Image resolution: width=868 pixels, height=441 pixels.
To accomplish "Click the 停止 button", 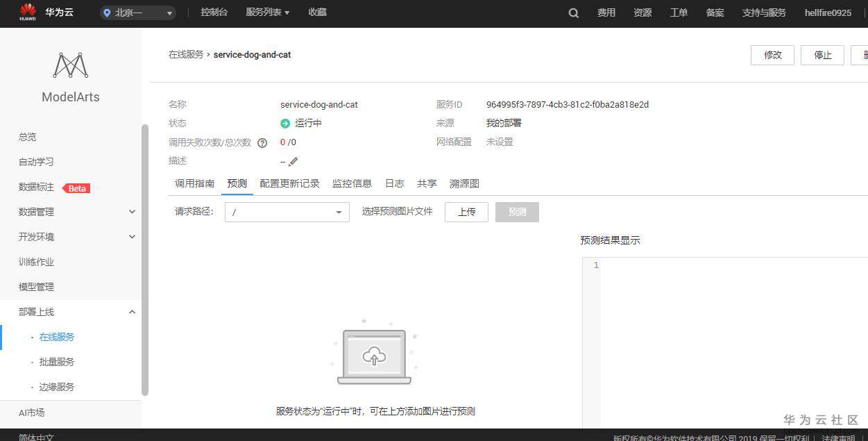I will [x=822, y=55].
